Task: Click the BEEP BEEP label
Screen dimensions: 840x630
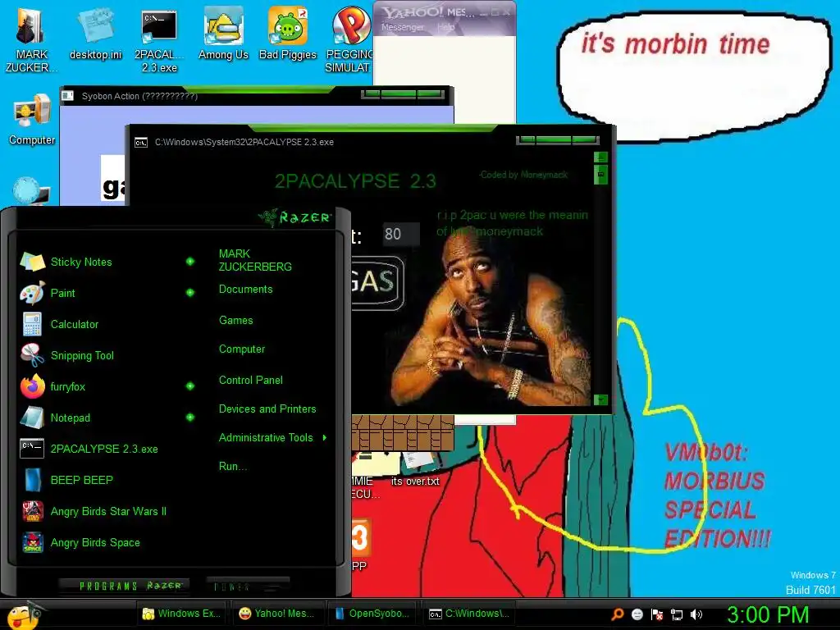Action: (x=81, y=480)
